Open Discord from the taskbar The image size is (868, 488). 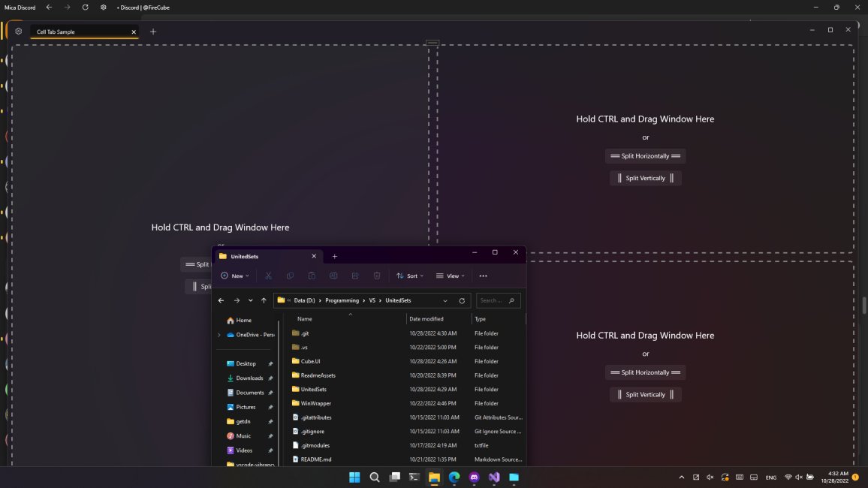tap(473, 477)
